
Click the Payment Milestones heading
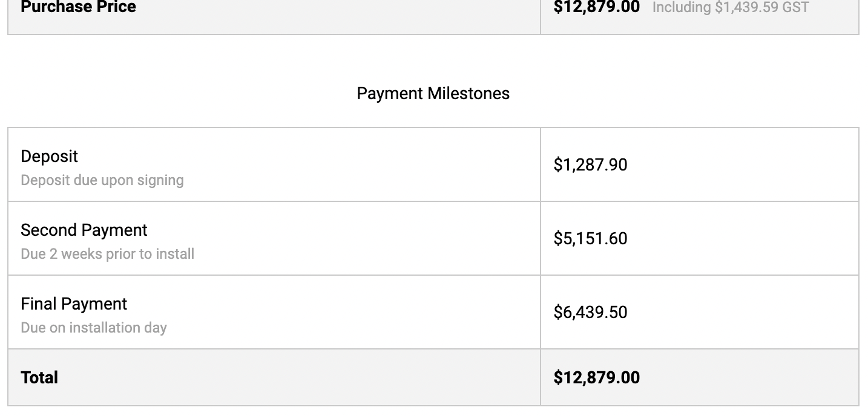pos(433,94)
